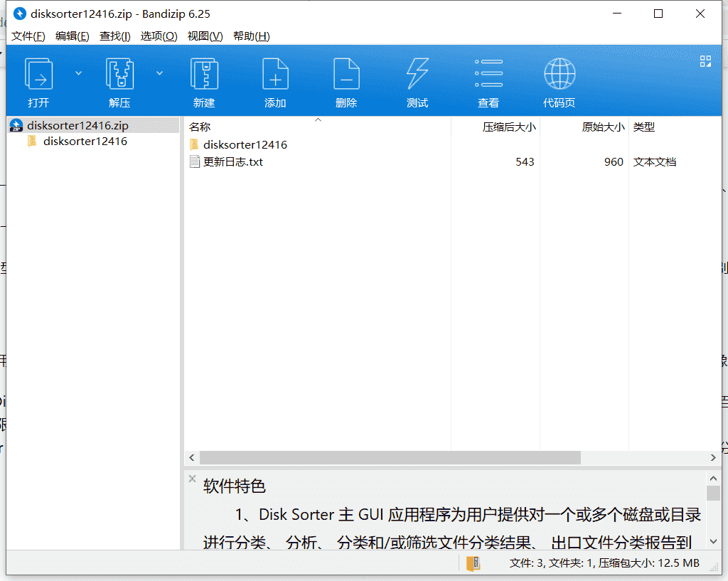Image resolution: width=728 pixels, height=581 pixels.
Task: Click the 软件特色 heading in comment pane
Action: pyautogui.click(x=234, y=486)
